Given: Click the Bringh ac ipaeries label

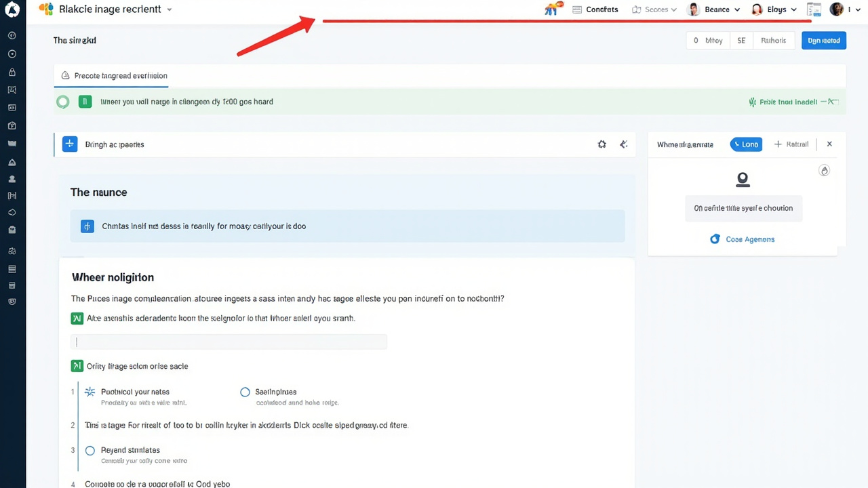Looking at the screenshot, I should point(115,144).
